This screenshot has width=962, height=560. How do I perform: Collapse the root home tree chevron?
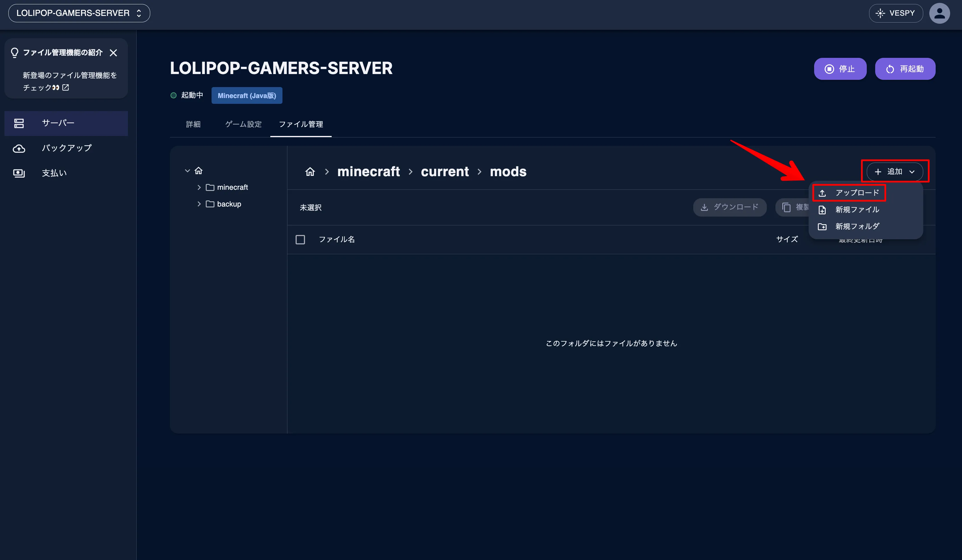click(x=187, y=171)
